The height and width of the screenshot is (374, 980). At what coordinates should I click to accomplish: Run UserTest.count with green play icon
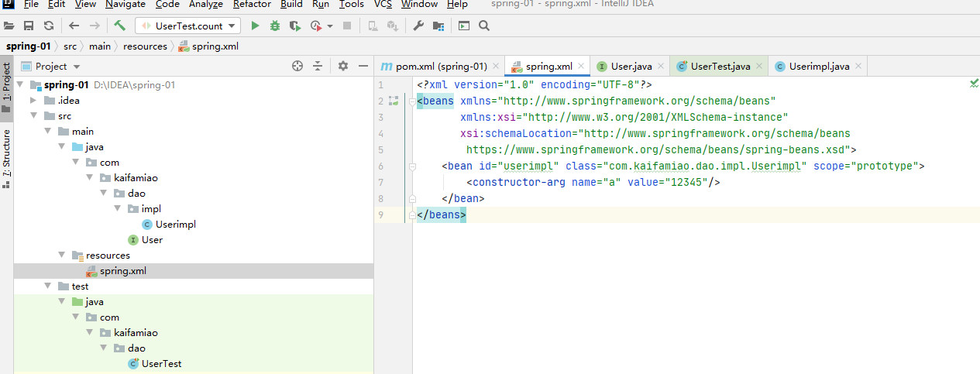click(x=255, y=26)
